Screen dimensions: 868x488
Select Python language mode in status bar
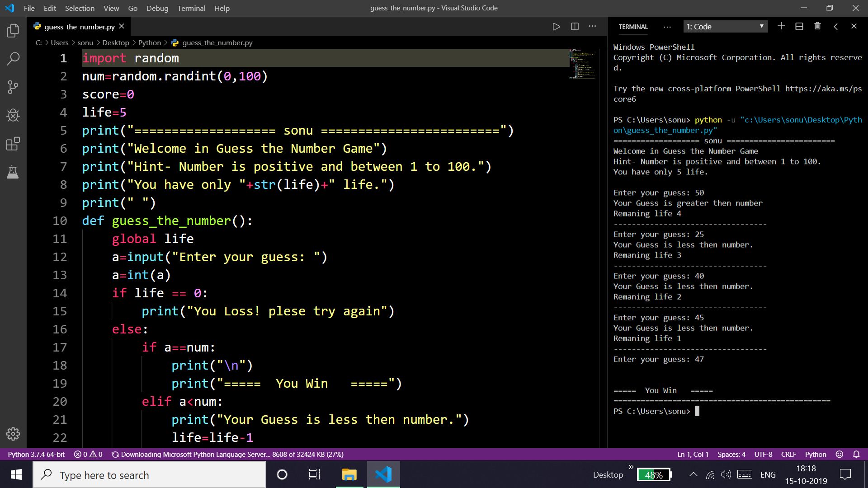815,454
